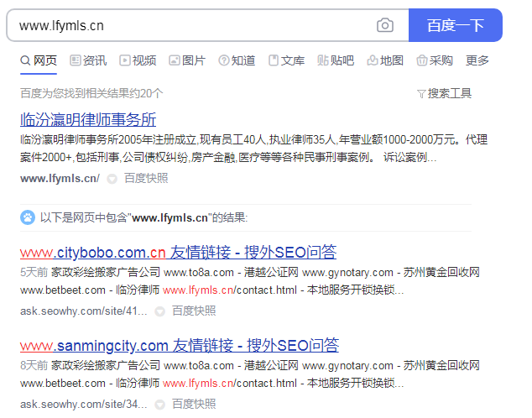532x418 pixels.
Task: Click the 百度为您找到相关结果约20个 text
Action: [x=91, y=93]
